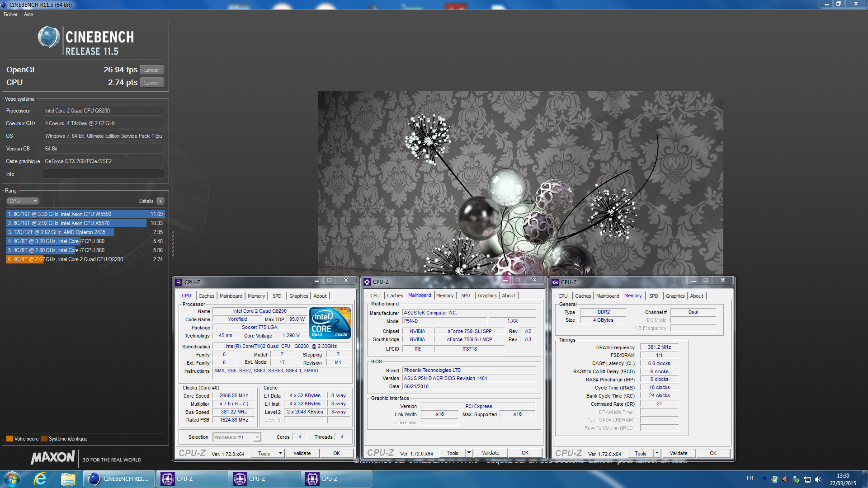
Task: Expand Tools dropdown arrow in Memory window
Action: [657, 453]
